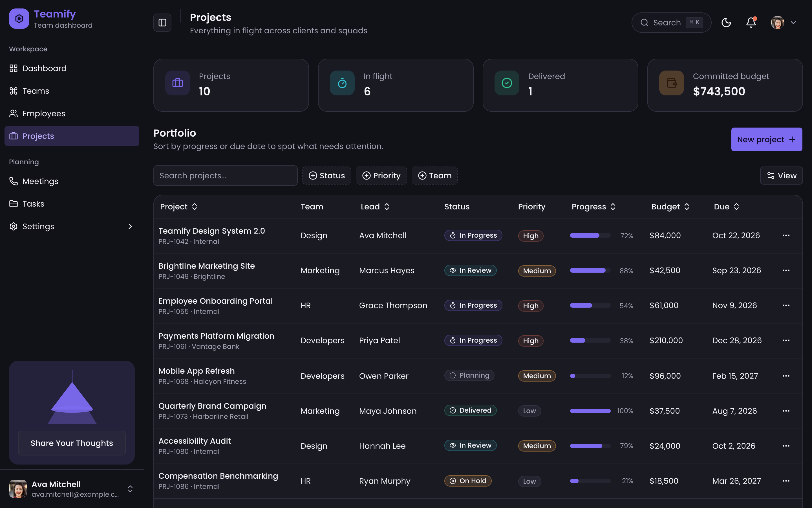812x508 pixels.
Task: Click the global Search box in header
Action: (671, 23)
